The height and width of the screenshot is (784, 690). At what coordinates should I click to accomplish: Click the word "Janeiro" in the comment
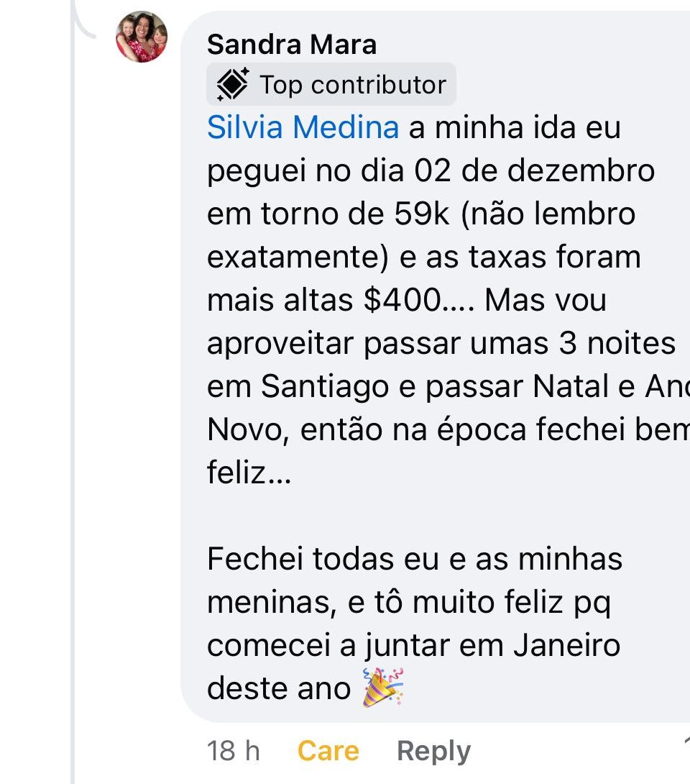pos(566,645)
